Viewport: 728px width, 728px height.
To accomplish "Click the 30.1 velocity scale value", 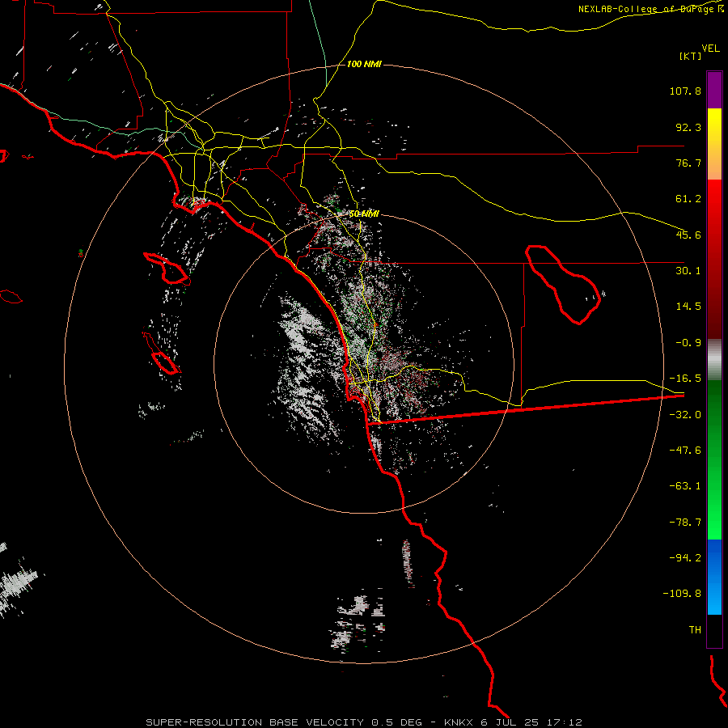I will click(688, 271).
